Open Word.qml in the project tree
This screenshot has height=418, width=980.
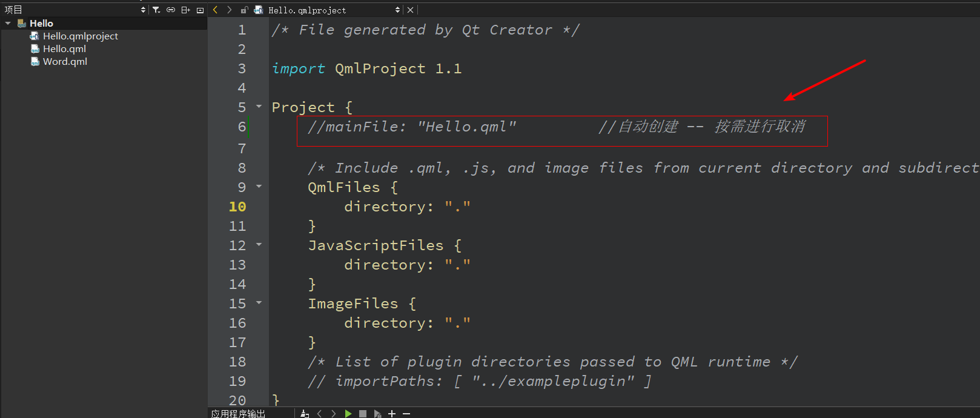65,61
